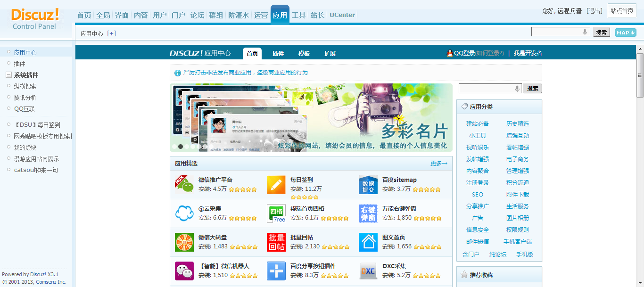Open the DXC采集 app icon

368,271
